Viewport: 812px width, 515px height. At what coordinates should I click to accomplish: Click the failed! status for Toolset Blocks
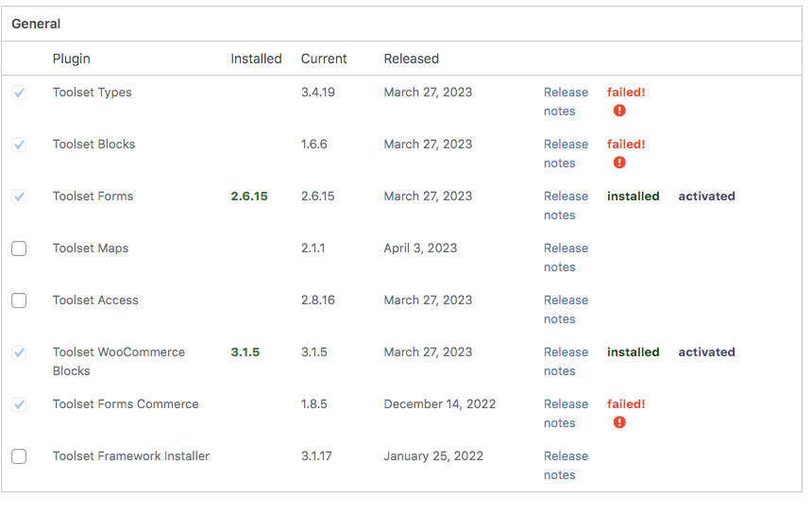coord(626,144)
